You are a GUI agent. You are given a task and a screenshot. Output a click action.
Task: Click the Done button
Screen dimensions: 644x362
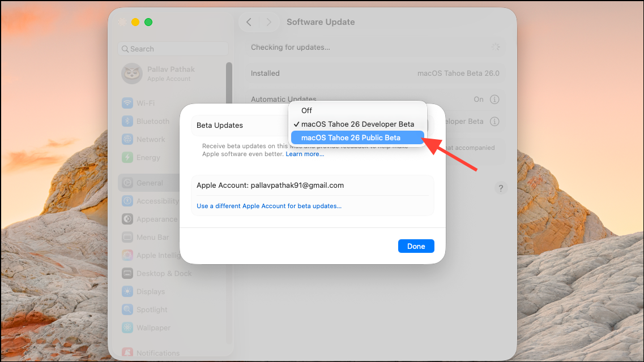click(x=416, y=246)
